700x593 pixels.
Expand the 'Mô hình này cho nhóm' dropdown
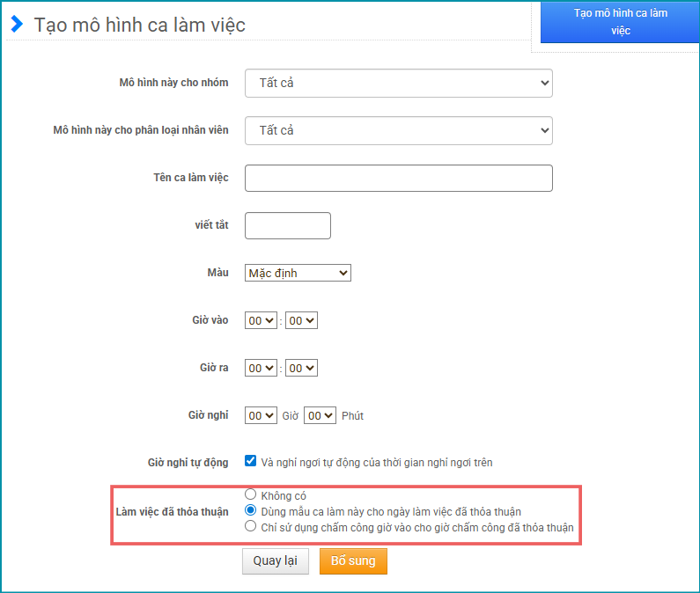398,84
